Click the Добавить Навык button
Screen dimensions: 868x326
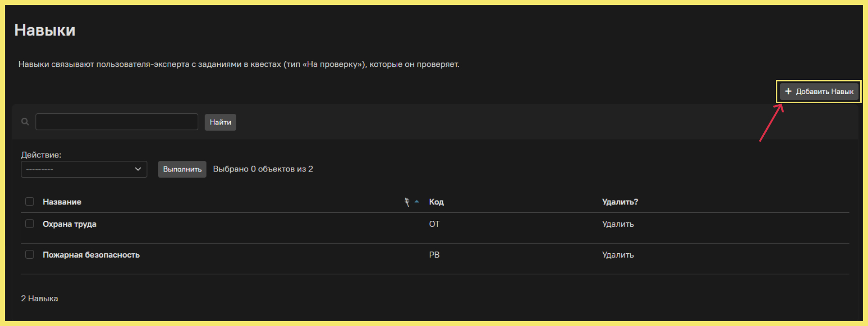(x=819, y=92)
